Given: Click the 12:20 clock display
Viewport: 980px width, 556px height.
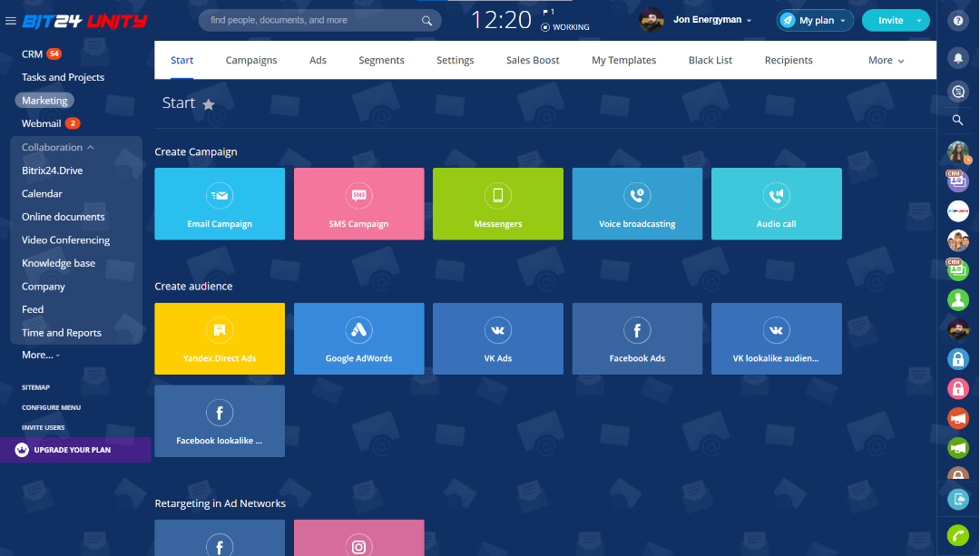Looking at the screenshot, I should point(501,20).
